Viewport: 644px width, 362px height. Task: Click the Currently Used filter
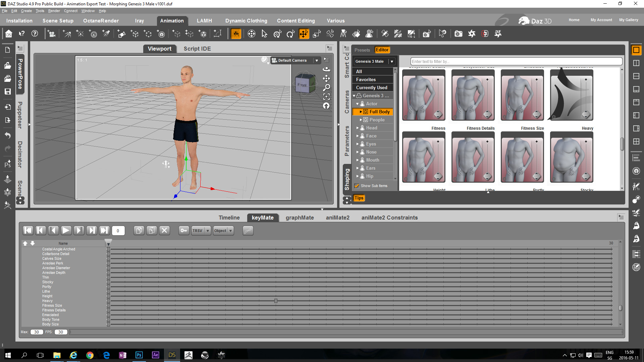371,87
